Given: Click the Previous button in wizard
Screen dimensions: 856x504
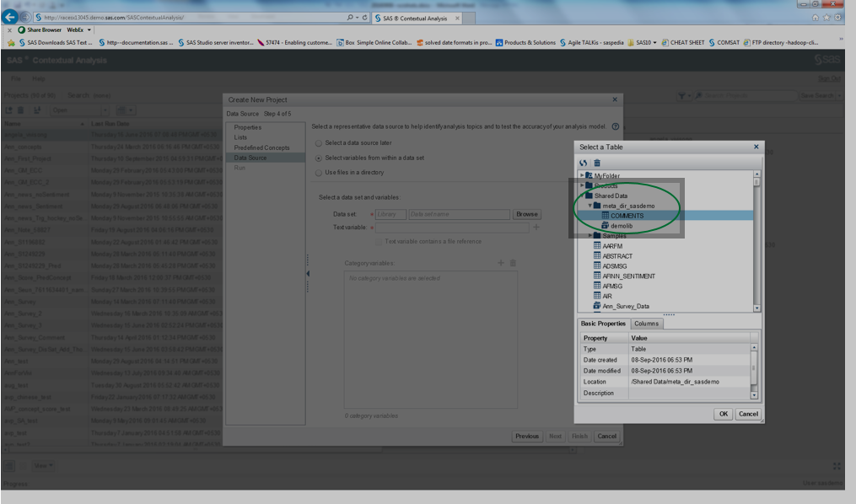Looking at the screenshot, I should click(527, 436).
